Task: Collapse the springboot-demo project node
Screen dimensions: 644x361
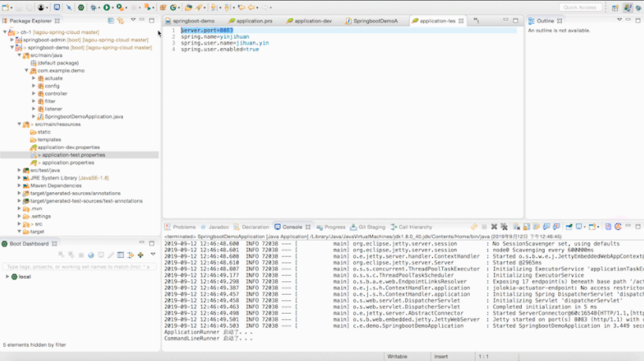Action: point(12,47)
